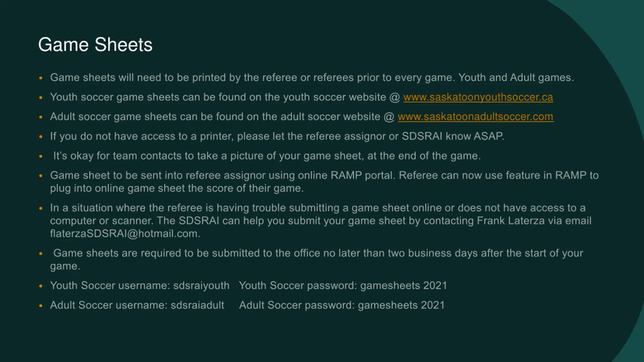Click the orange bullet beside Youth Soccer username

click(41, 286)
